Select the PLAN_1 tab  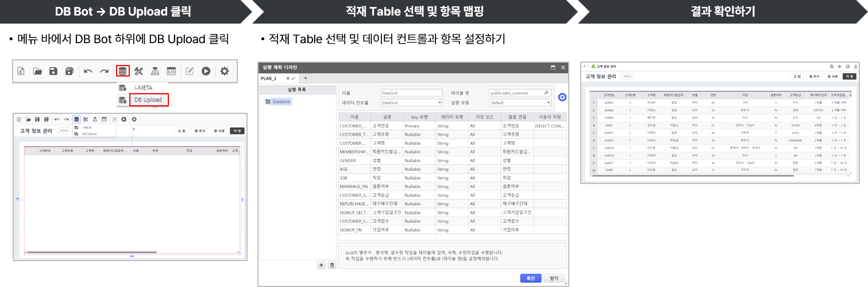pos(269,78)
